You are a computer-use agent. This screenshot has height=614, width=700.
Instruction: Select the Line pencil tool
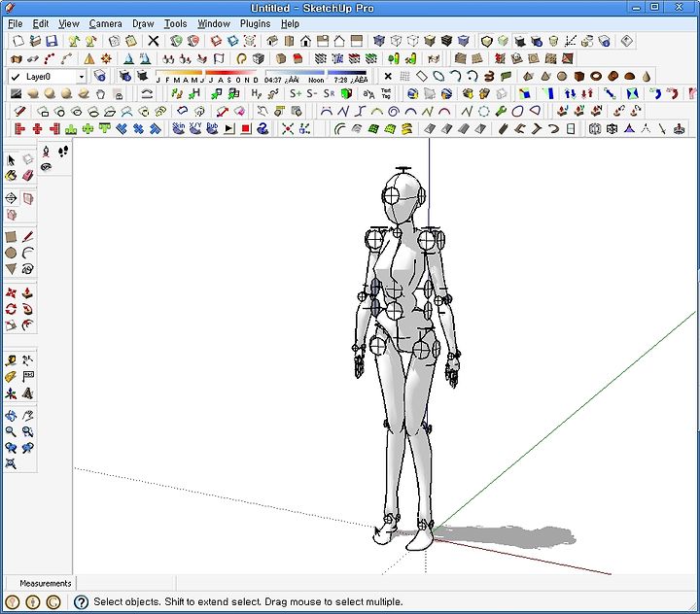(x=27, y=236)
